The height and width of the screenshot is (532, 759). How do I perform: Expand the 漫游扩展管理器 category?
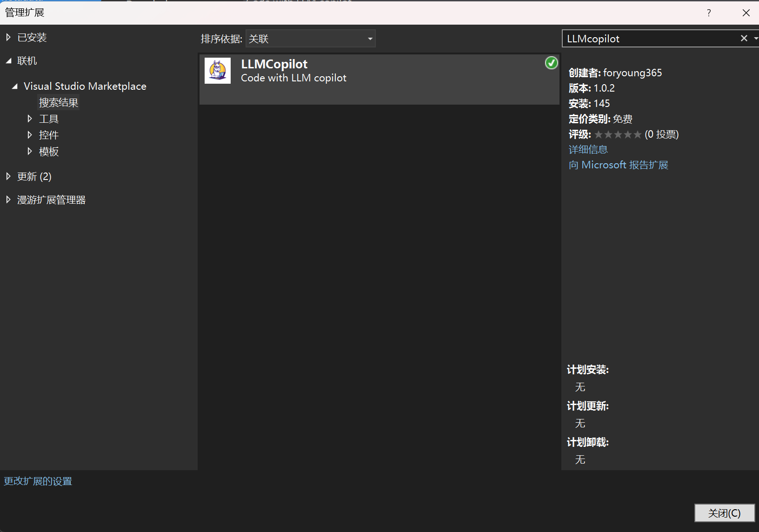pos(8,199)
